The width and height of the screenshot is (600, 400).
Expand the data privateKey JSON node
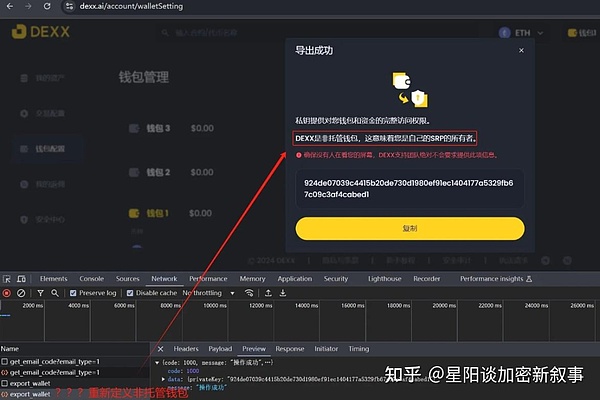coord(163,379)
